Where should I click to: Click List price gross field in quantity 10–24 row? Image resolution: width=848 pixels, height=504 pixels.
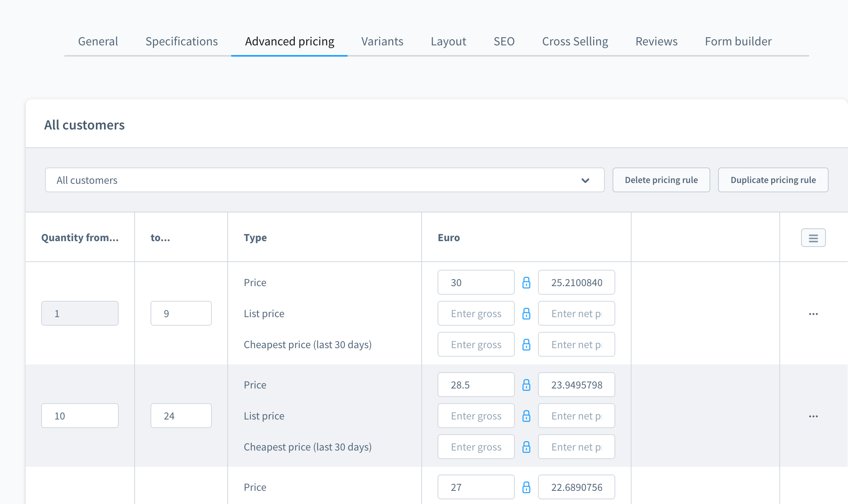pyautogui.click(x=476, y=416)
